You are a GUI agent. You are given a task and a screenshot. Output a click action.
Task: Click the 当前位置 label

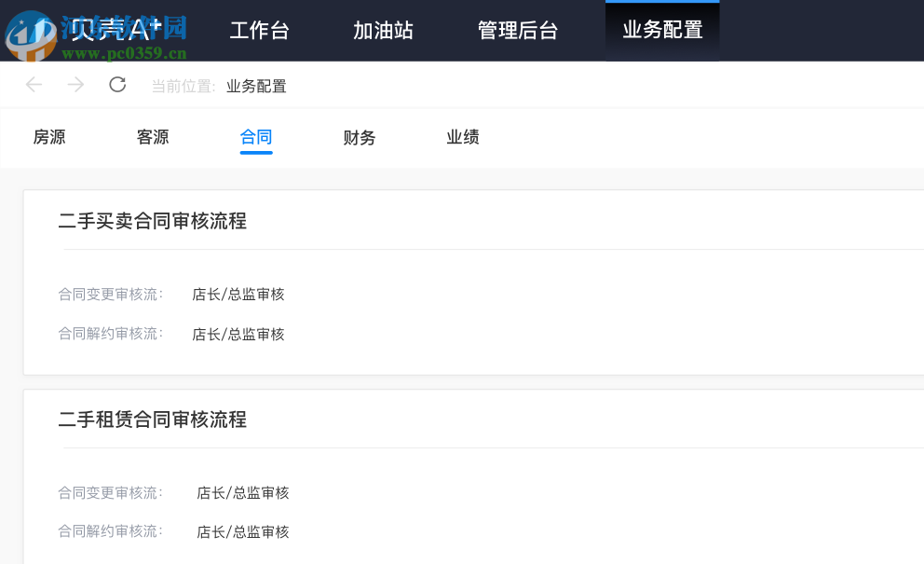tap(183, 86)
